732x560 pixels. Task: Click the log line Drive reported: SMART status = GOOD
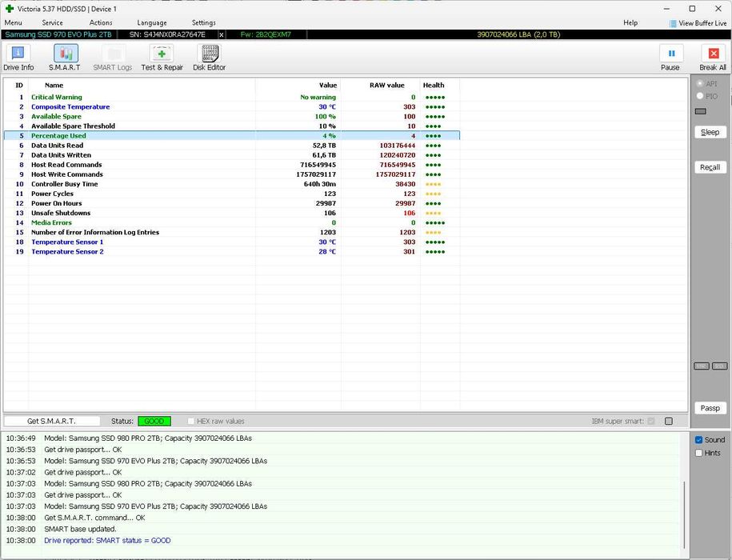(x=107, y=541)
